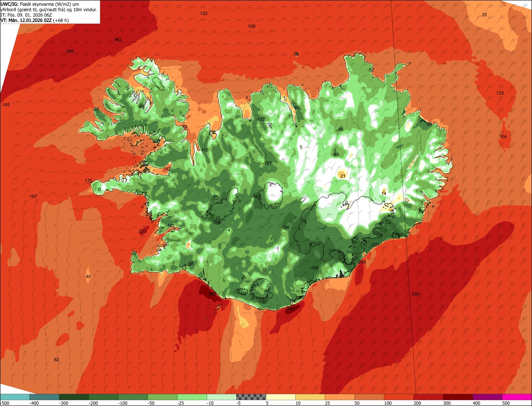Click the '-127' value in north-central Iceland
This screenshot has height=406, width=532.
pos(267,164)
